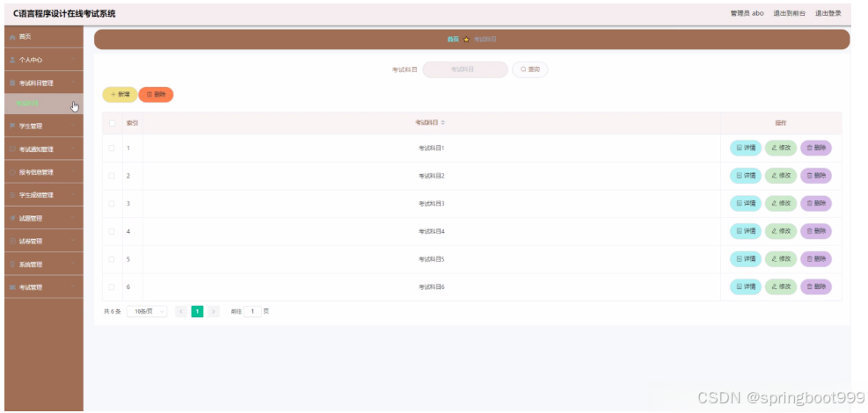Sort table by the 考试科目 column sort icon

coord(443,123)
